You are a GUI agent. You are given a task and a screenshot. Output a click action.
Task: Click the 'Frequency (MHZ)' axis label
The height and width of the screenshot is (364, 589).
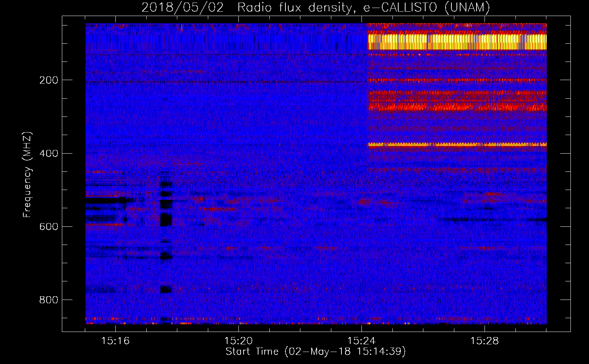(27, 174)
